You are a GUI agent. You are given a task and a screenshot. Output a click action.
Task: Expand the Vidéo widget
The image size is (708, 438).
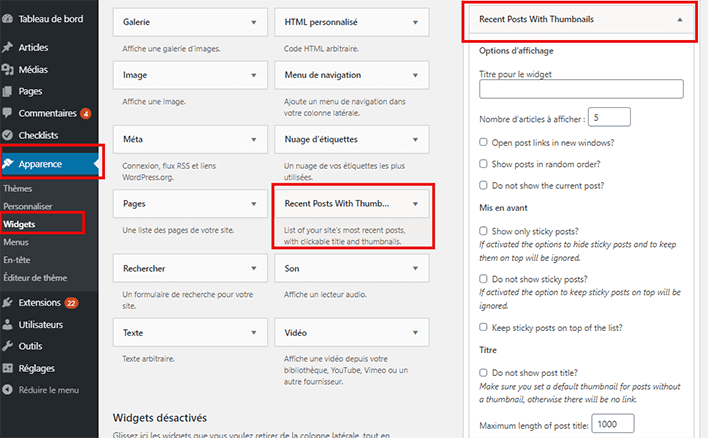point(415,333)
